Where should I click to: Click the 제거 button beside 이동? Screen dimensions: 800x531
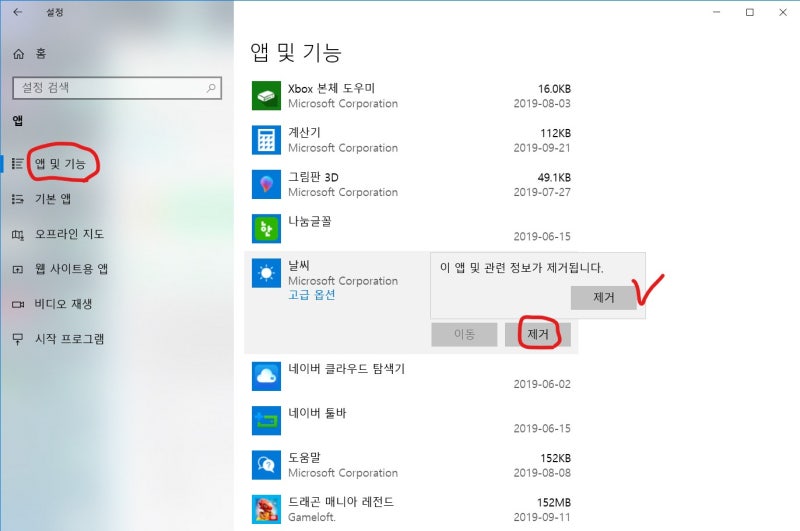point(538,334)
